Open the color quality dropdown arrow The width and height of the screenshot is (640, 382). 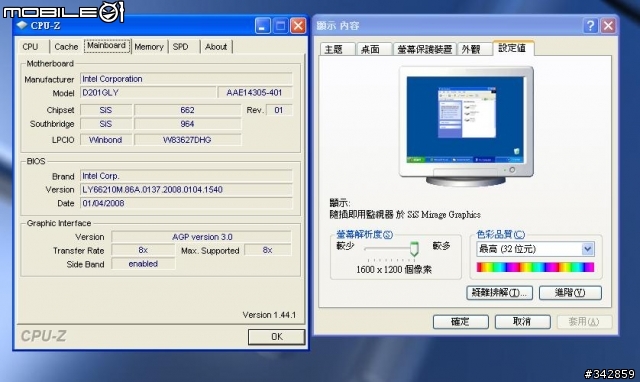point(587,249)
